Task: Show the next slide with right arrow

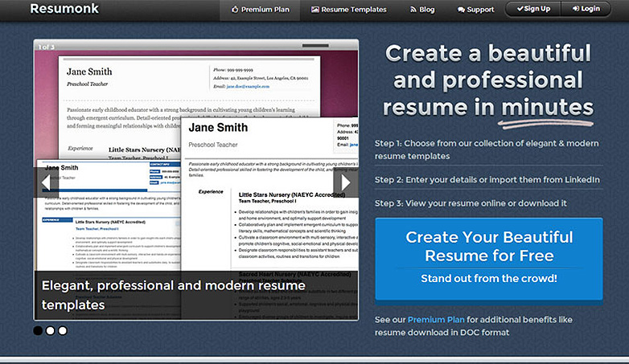Action: (345, 182)
